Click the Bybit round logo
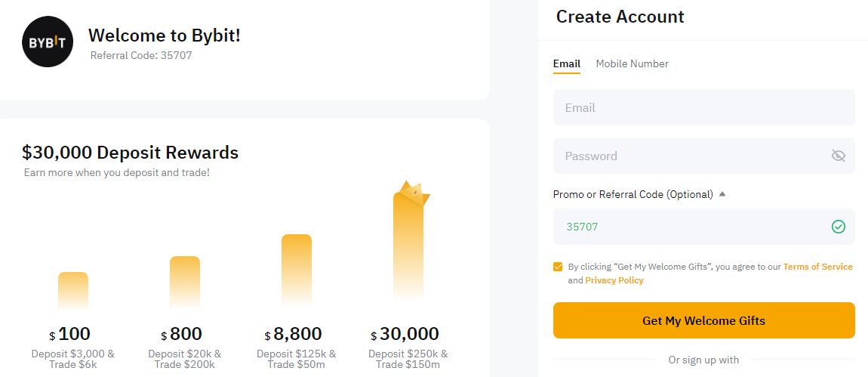The height and width of the screenshot is (377, 868). coord(48,42)
